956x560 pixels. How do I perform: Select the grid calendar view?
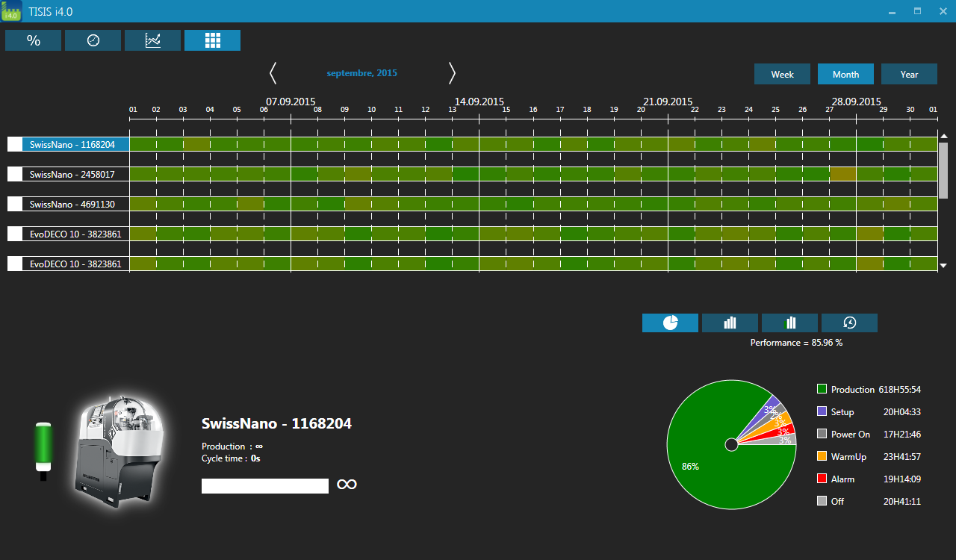coord(212,40)
